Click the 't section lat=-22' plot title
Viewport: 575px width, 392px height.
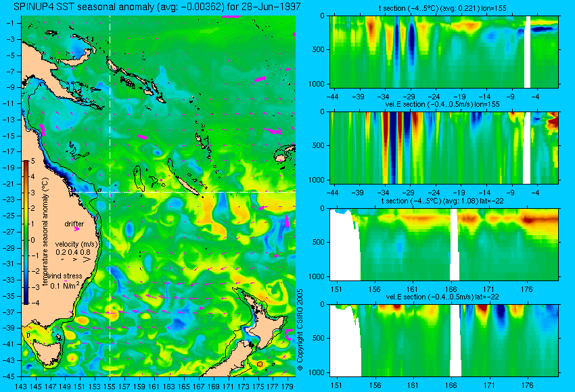(x=442, y=201)
